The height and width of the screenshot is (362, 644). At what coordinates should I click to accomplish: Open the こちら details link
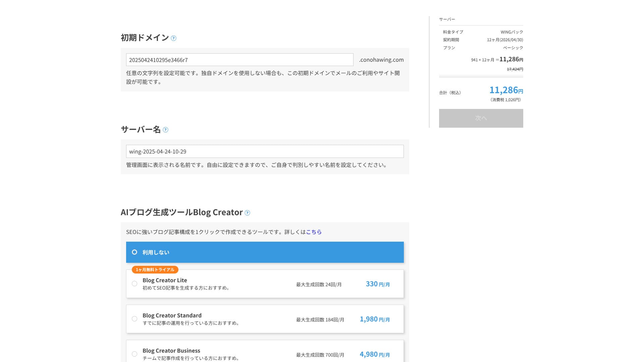pyautogui.click(x=314, y=232)
